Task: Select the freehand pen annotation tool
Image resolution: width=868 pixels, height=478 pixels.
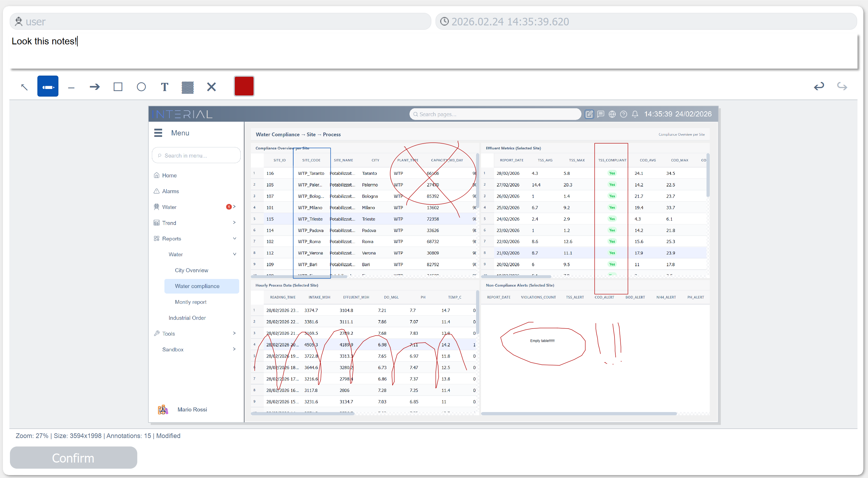Action: coord(48,86)
